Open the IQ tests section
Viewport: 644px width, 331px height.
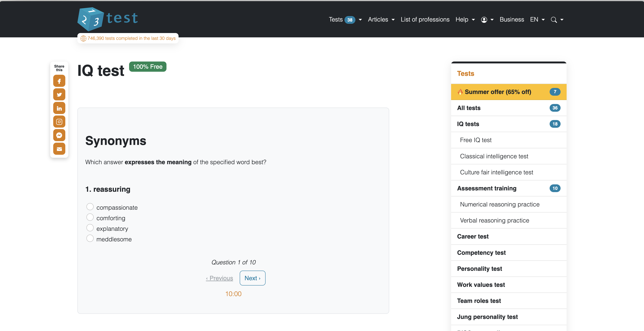pyautogui.click(x=468, y=124)
